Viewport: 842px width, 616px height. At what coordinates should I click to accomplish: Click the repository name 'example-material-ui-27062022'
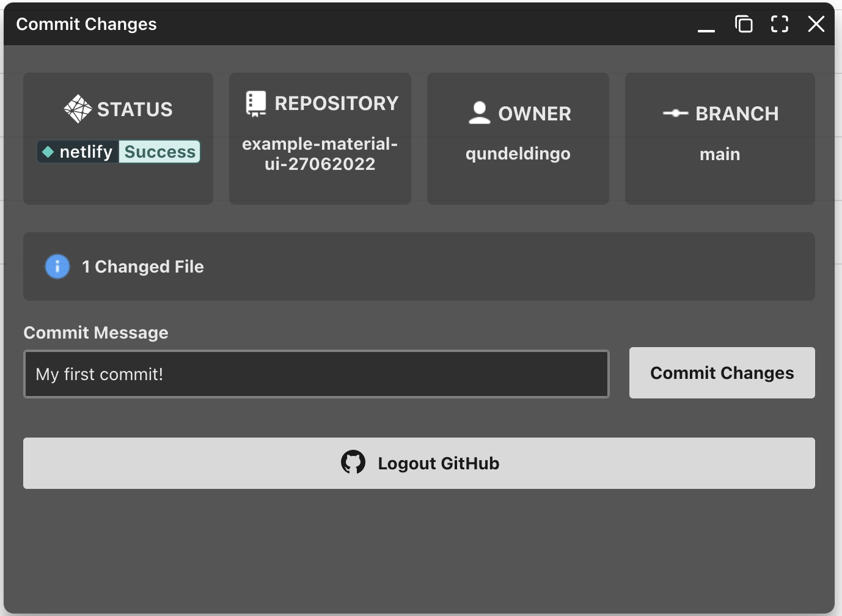[x=320, y=153]
